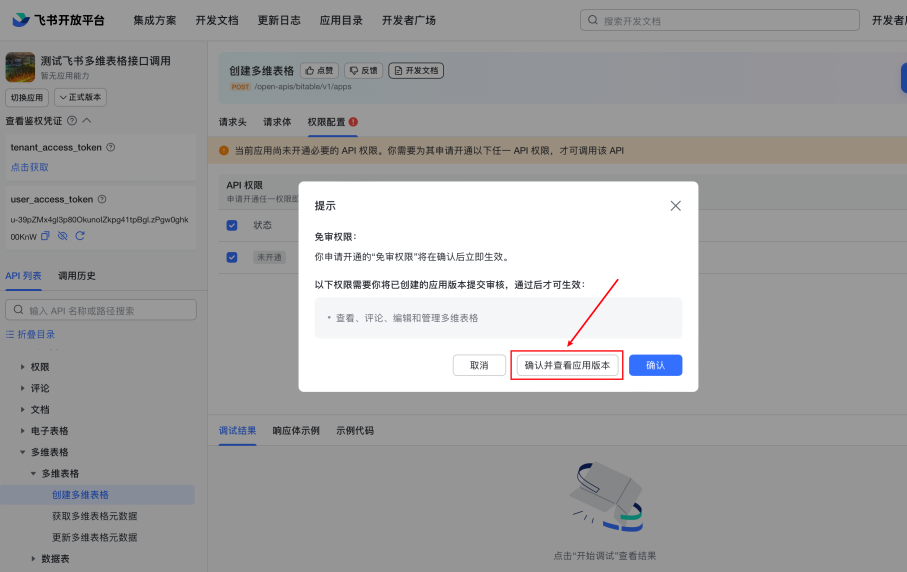The height and width of the screenshot is (572, 907).
Task: Collapse the top-level 多维表格 node
Action: 23,452
